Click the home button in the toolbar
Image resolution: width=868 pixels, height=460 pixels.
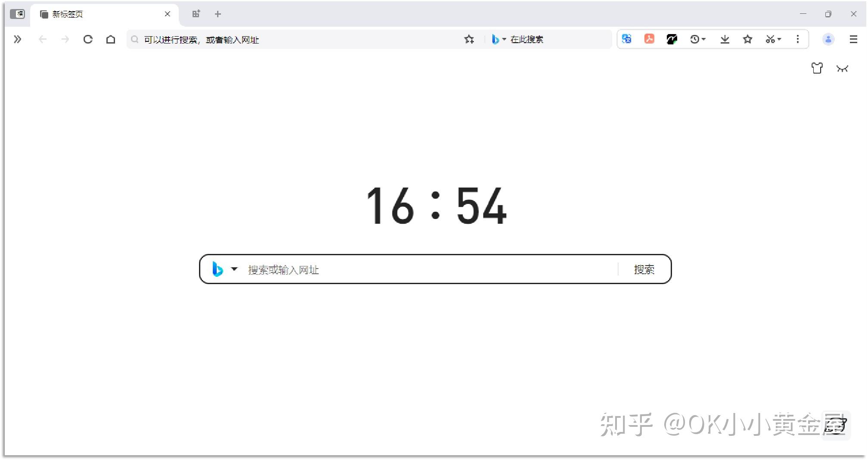[111, 39]
